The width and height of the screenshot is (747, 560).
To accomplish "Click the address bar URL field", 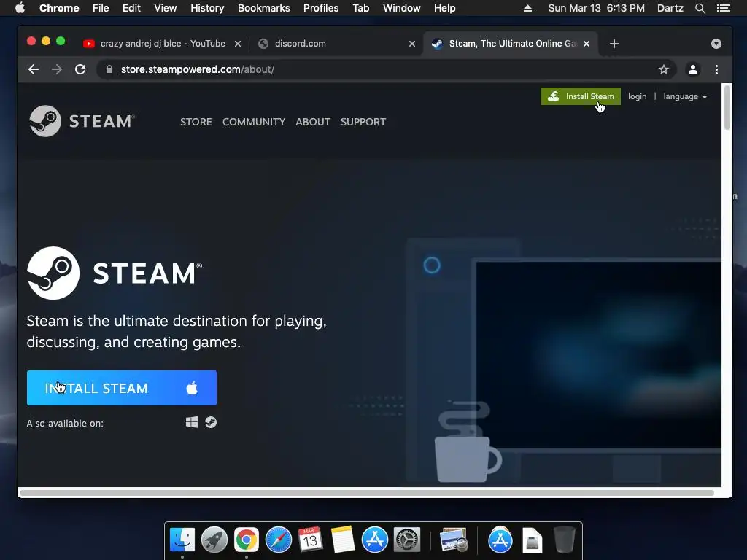I will click(387, 69).
